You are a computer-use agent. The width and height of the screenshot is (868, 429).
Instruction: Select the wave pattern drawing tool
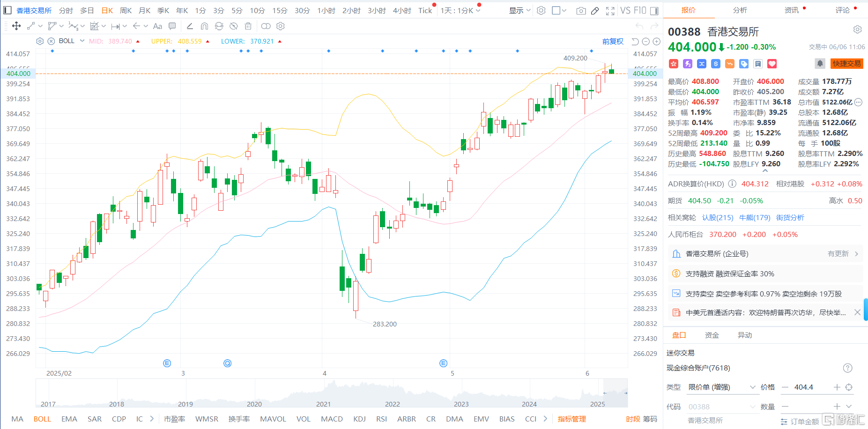(74, 26)
